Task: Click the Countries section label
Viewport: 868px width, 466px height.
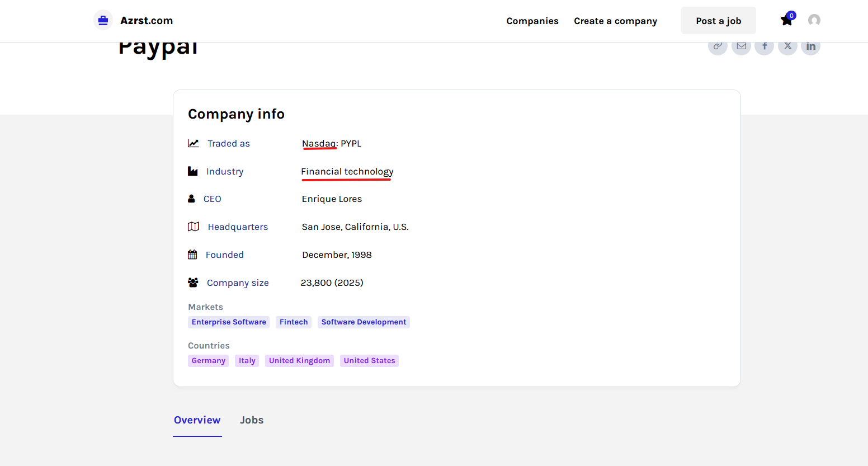Action: click(x=209, y=346)
